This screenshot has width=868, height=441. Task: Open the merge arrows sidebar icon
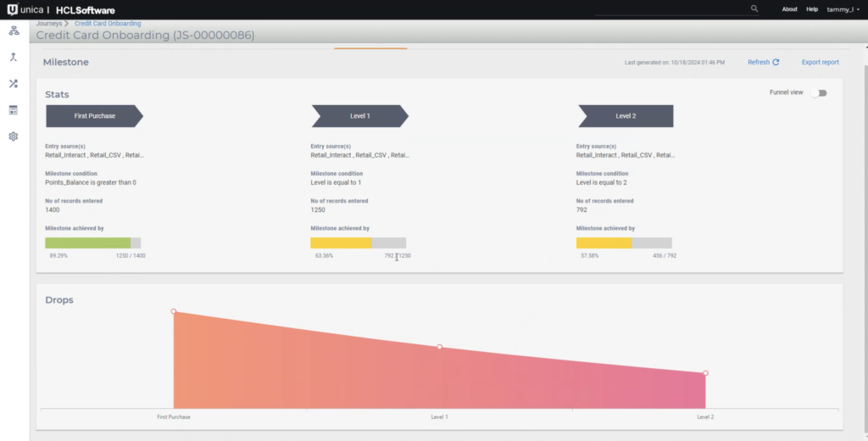(14, 57)
